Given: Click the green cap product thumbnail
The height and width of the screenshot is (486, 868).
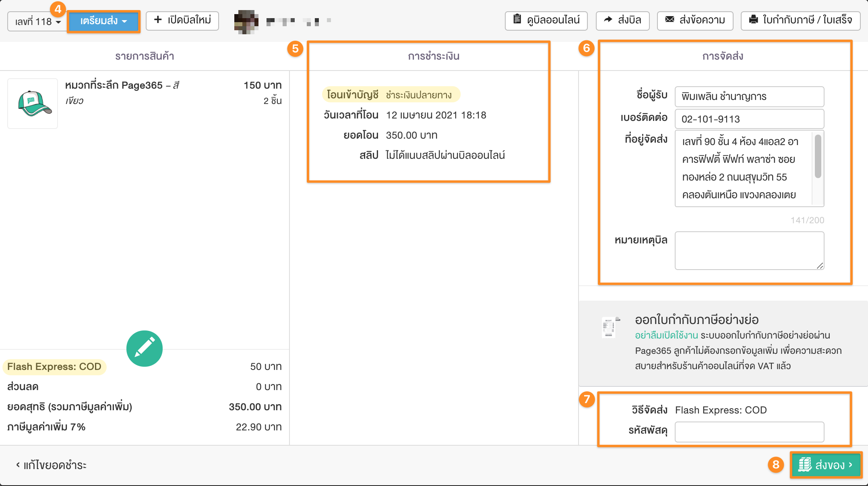Looking at the screenshot, I should click(x=33, y=104).
